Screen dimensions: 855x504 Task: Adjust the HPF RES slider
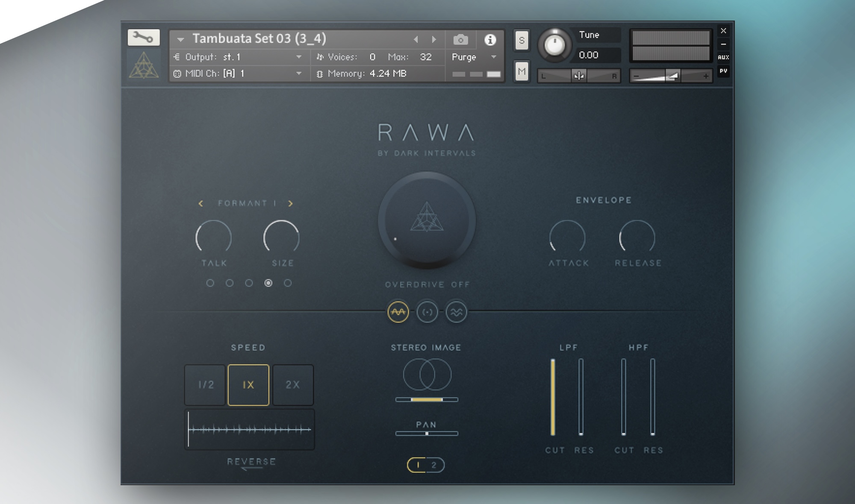click(x=653, y=397)
